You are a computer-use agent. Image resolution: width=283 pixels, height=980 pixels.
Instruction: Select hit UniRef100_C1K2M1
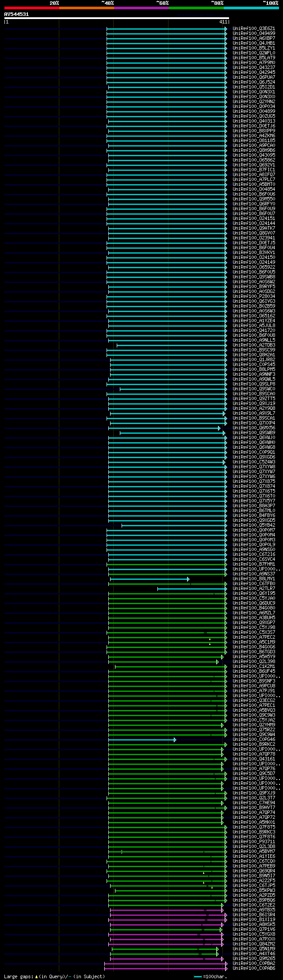pos(254,667)
